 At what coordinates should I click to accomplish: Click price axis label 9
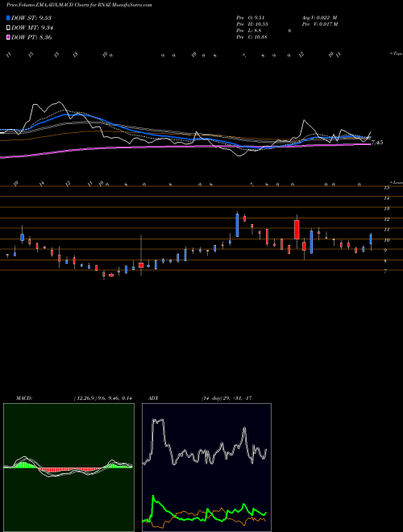(x=385, y=251)
